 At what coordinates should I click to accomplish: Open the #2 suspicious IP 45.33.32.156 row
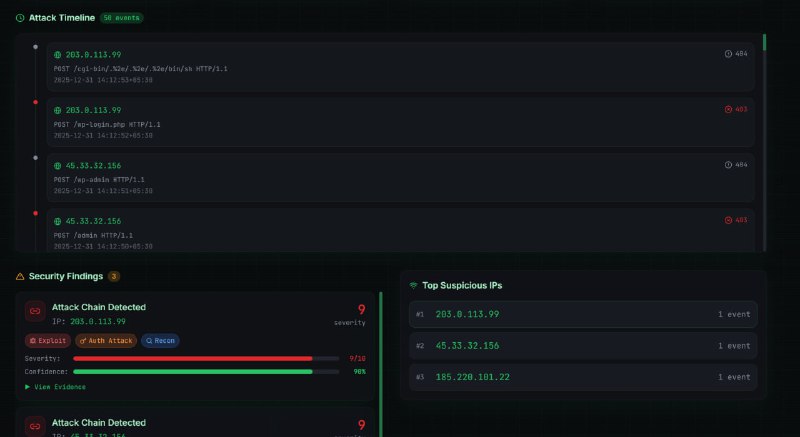pos(583,346)
